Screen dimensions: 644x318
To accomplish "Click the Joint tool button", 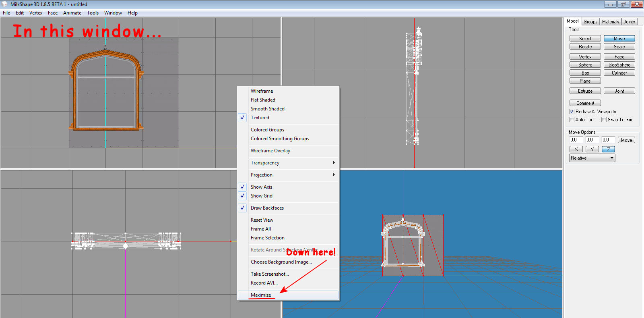I will 619,91.
